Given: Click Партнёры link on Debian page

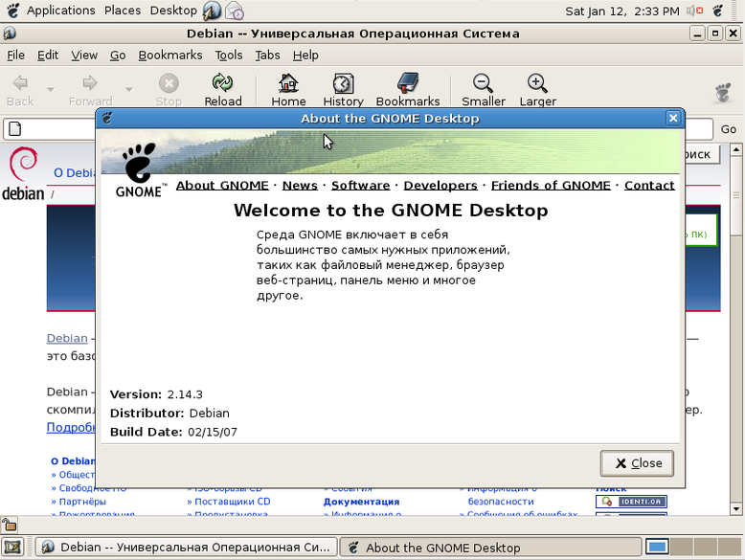Looking at the screenshot, I should (x=82, y=502).
